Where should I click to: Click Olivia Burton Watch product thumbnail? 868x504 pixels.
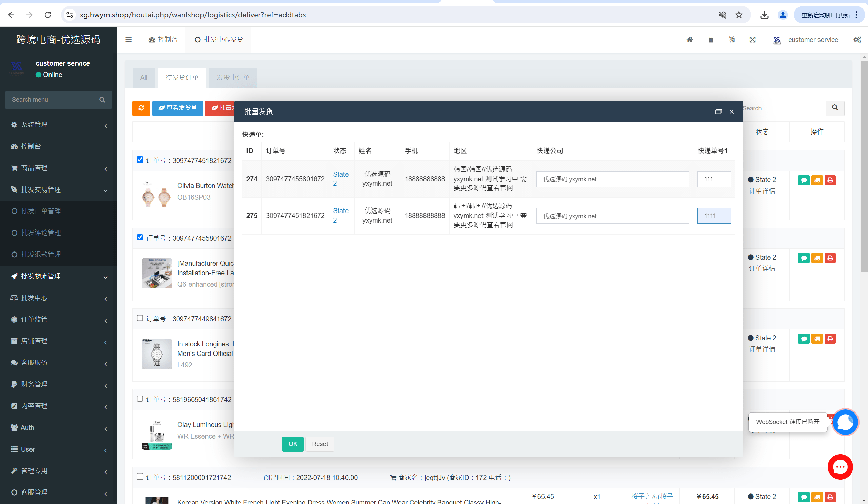coord(156,195)
